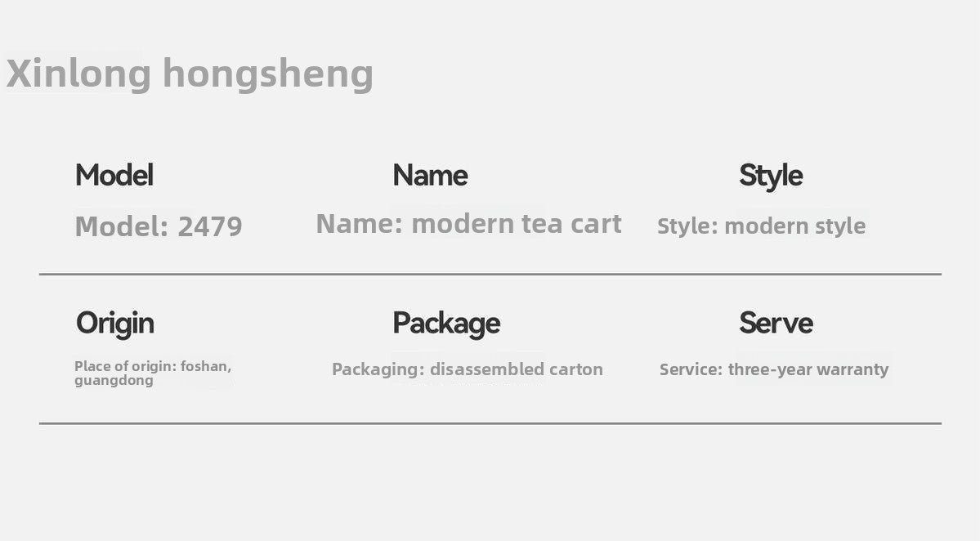Click the bottom divider line below Origin row
Viewport: 980px width, 541px height.
click(x=490, y=423)
